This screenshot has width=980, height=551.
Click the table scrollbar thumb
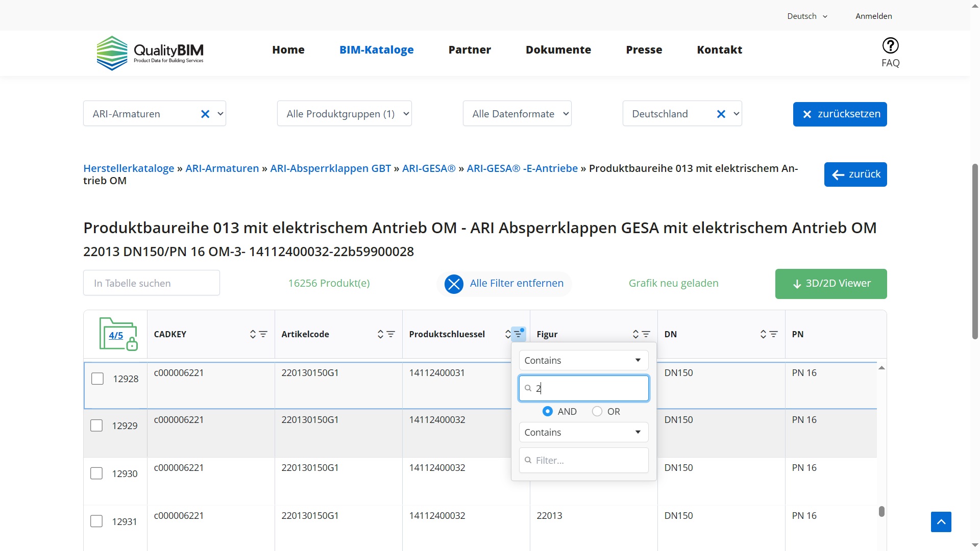(881, 511)
